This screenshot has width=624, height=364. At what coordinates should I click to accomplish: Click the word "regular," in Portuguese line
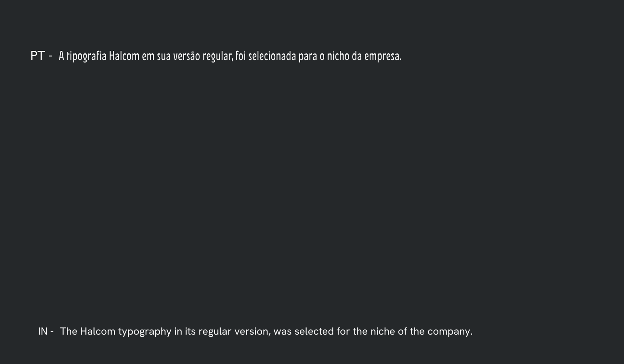(x=218, y=56)
